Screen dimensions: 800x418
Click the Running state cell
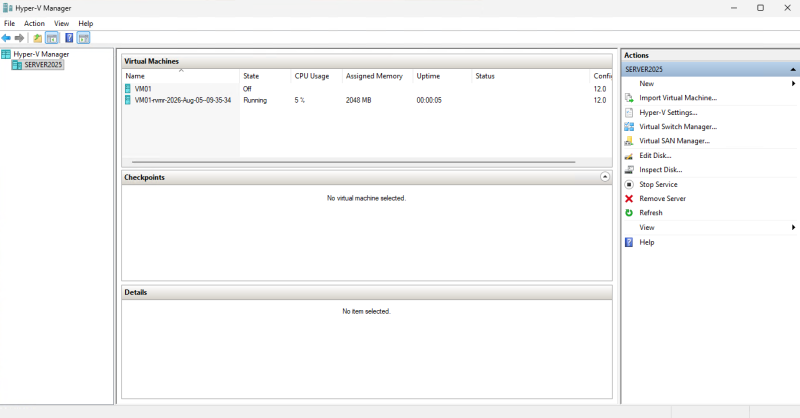coord(255,100)
